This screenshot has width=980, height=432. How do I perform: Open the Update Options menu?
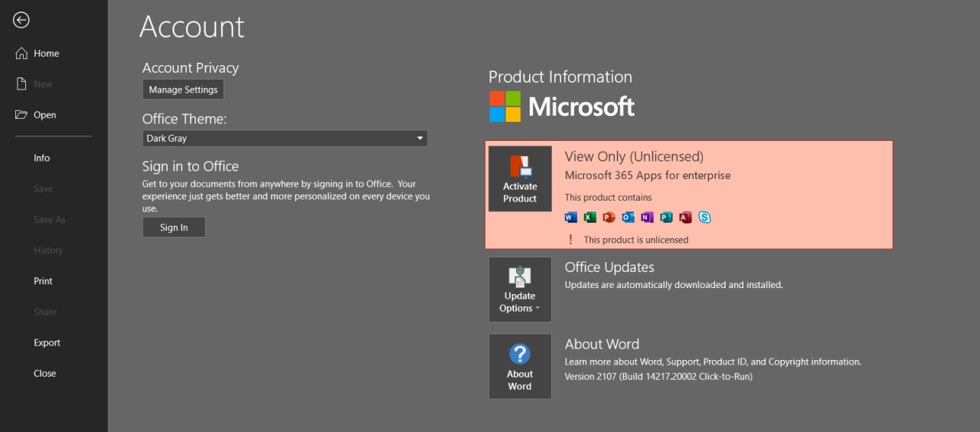pyautogui.click(x=520, y=290)
